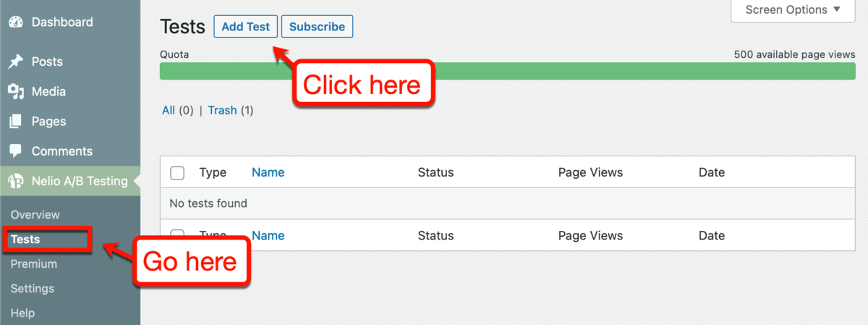868x325 pixels.
Task: Click the Add Test button
Action: pos(246,27)
